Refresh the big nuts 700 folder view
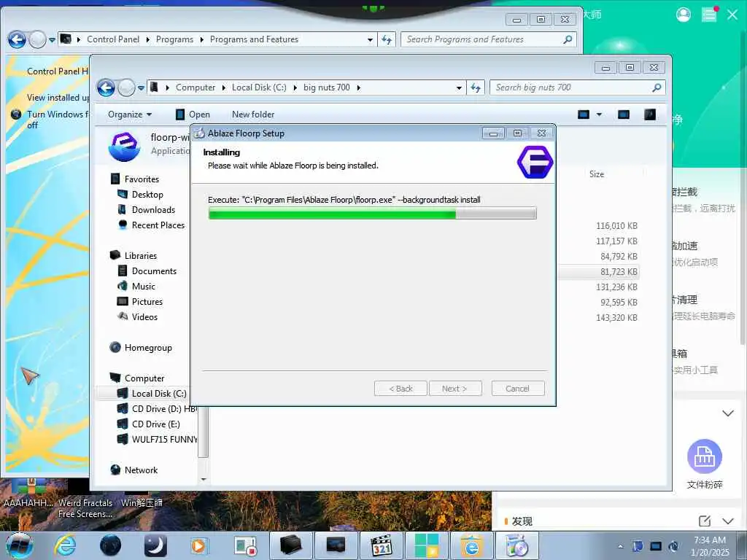This screenshot has height=560, width=747. point(476,87)
